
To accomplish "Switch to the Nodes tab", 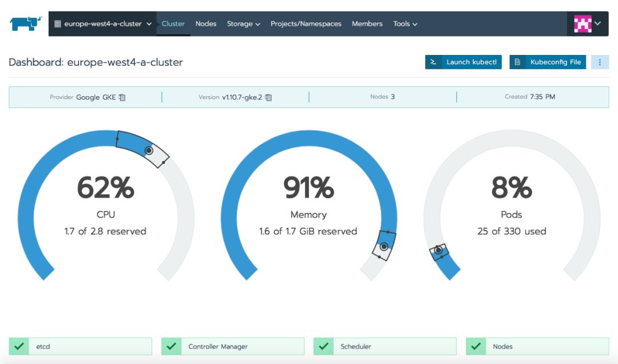I will coord(206,23).
